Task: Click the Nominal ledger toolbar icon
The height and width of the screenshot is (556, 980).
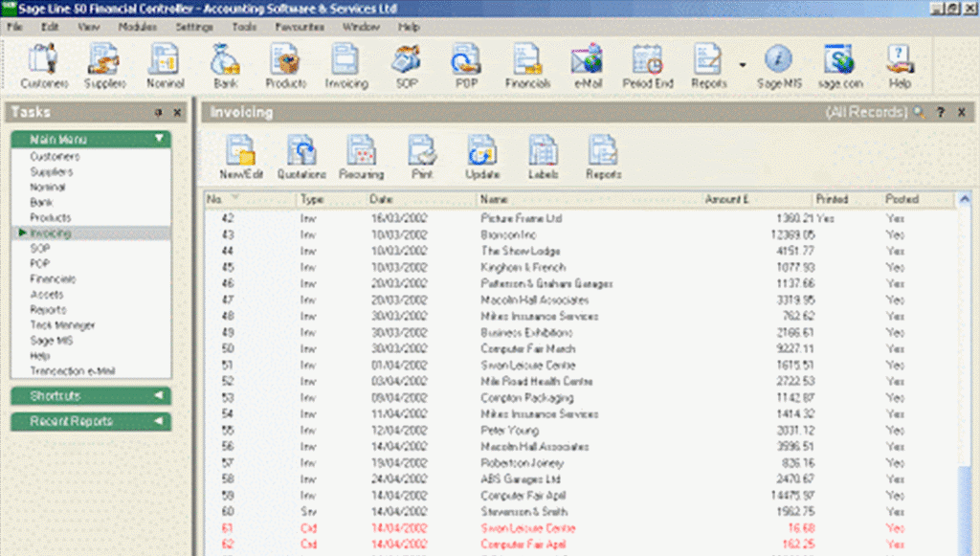Action: [165, 66]
